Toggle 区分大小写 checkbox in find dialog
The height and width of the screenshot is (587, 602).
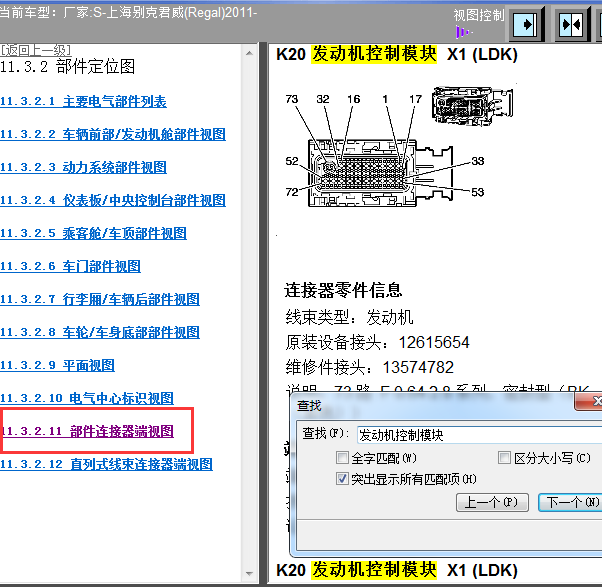[x=504, y=458]
